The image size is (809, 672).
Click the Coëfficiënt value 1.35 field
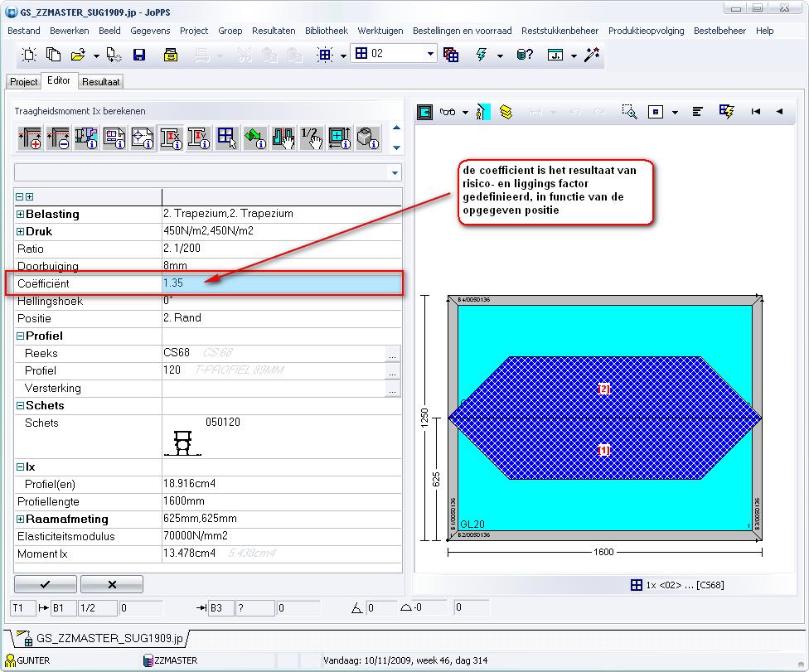(x=282, y=283)
